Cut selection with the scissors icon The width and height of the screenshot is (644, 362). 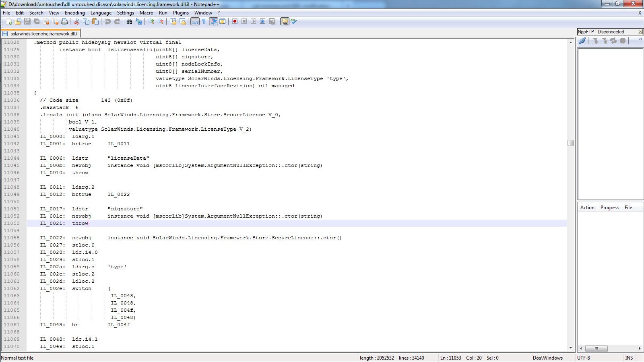pos(77,22)
